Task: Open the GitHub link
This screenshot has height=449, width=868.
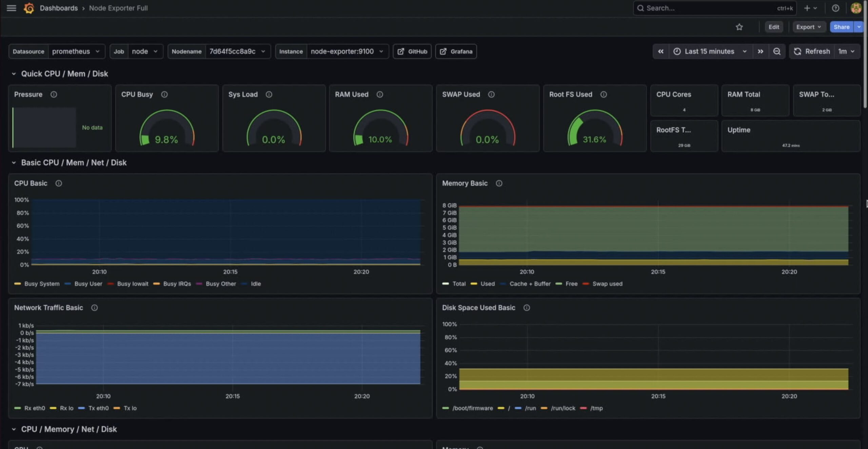Action: 412,51
